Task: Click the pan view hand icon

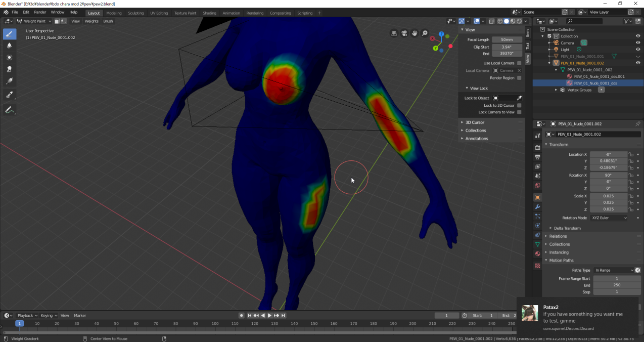Action: [415, 33]
